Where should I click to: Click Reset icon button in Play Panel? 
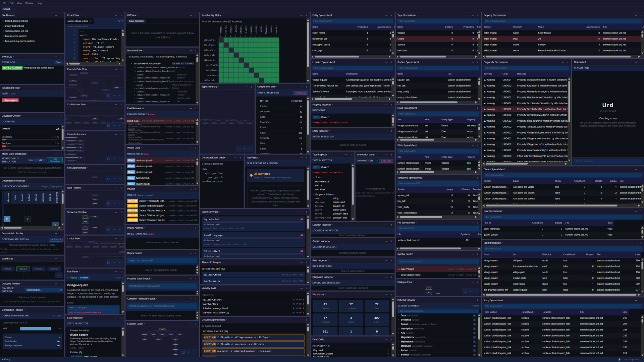pos(84,278)
